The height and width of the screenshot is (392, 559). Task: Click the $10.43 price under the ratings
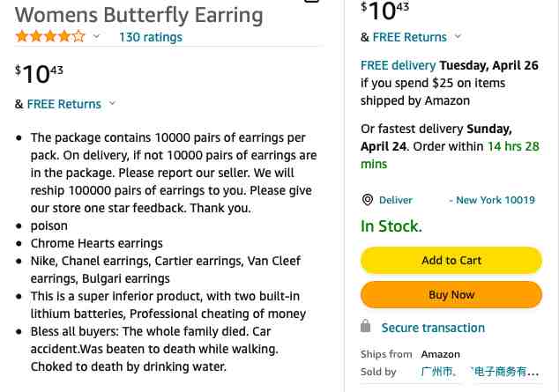click(x=39, y=73)
